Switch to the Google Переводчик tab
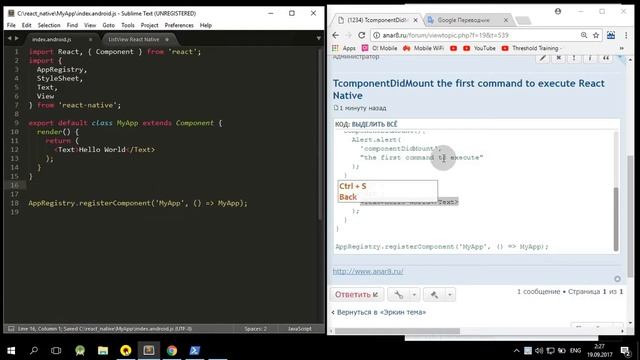The width and height of the screenshot is (640, 360). 463,20
